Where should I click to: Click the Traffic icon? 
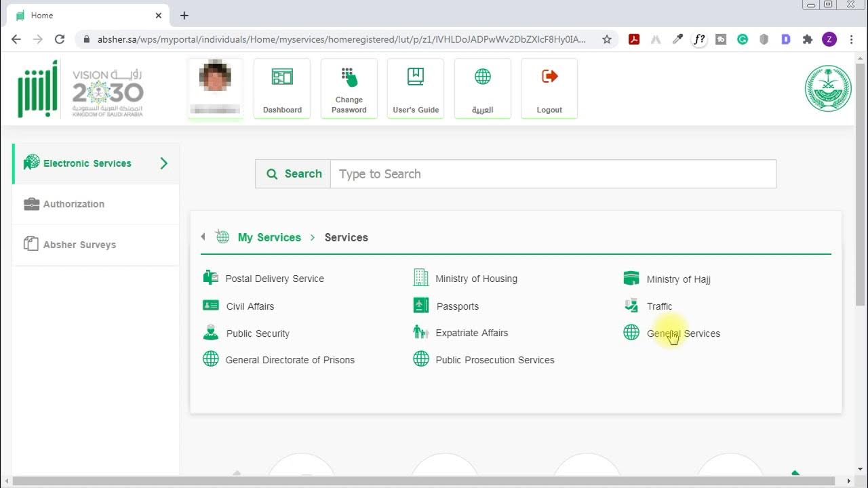(631, 305)
